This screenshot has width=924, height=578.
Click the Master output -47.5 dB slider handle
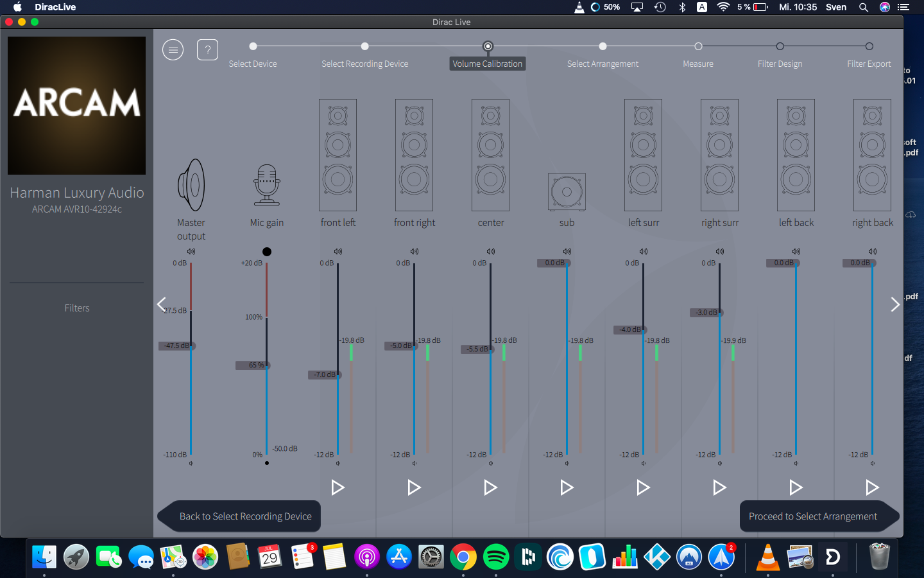point(191,346)
